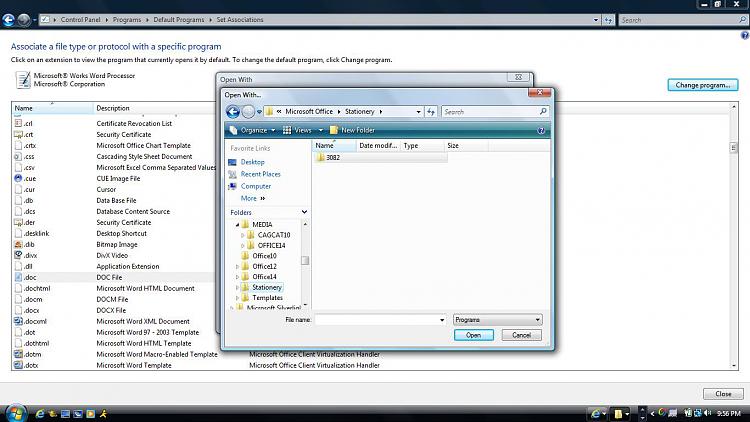The height and width of the screenshot is (422, 750).
Task: Click the File name input field
Action: click(377, 320)
